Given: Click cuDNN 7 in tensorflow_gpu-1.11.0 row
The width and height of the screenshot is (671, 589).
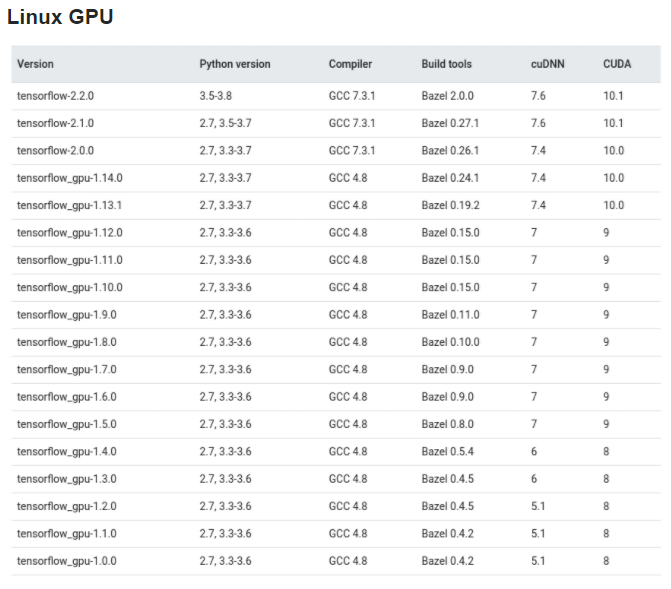Looking at the screenshot, I should [534, 260].
